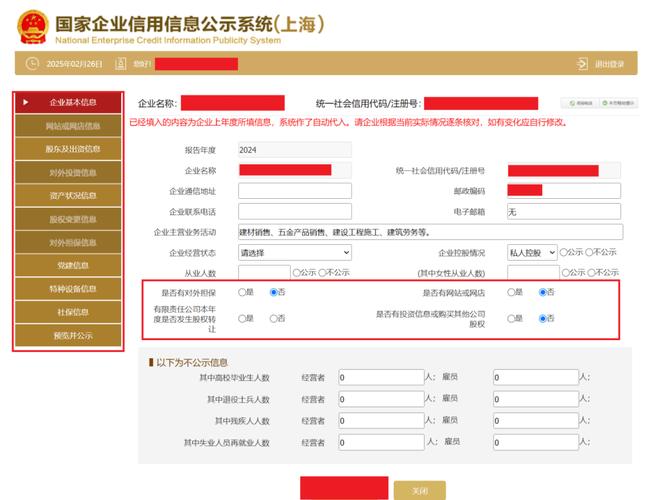Image resolution: width=655 pixels, height=500 pixels.
Task: Select 对外投资信息 in the sidebar
Action: 68,172
